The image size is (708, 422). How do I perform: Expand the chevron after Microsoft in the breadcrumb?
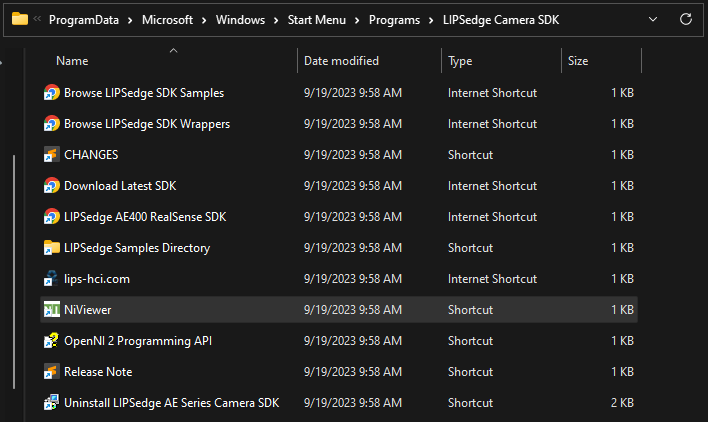[204, 20]
